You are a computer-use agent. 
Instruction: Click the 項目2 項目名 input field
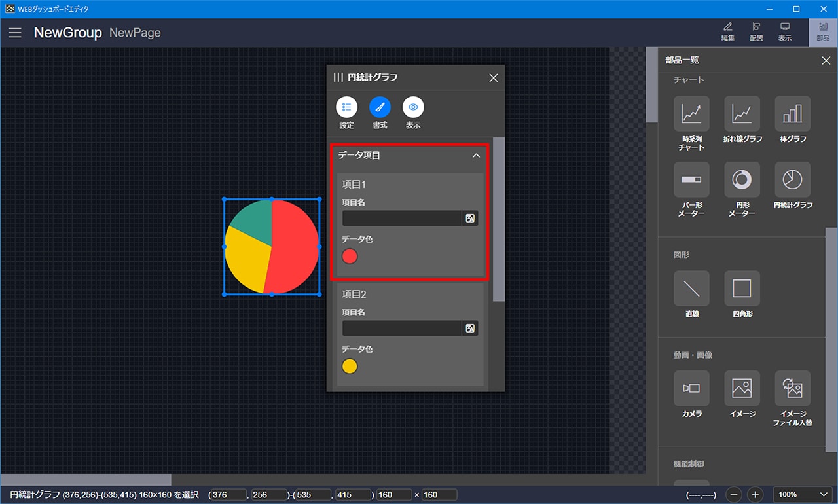pos(401,329)
